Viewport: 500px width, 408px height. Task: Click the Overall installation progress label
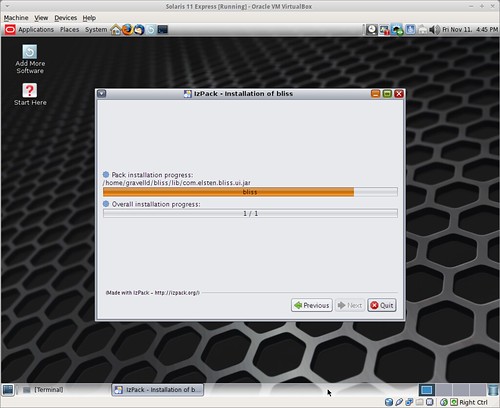(x=156, y=204)
